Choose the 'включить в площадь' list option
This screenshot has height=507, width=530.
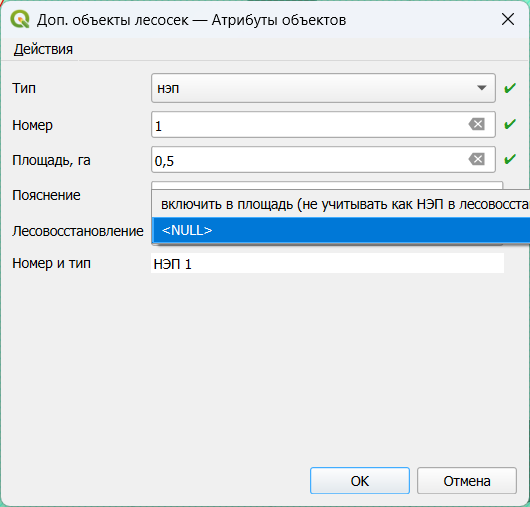[x=341, y=204]
